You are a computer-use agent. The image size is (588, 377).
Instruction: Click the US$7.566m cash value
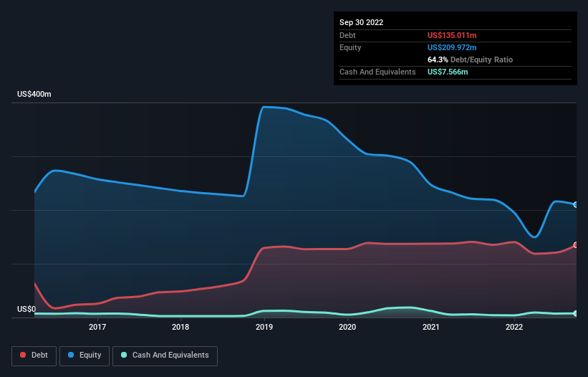point(448,72)
